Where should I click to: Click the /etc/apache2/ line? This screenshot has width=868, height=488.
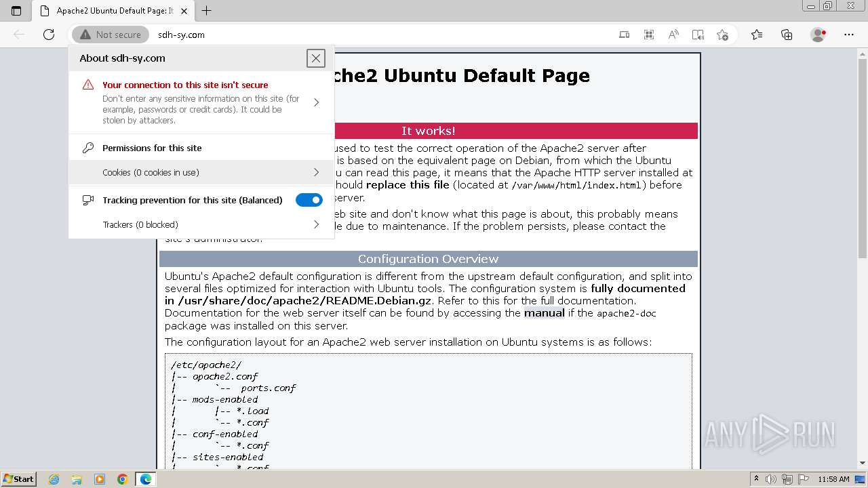click(206, 365)
